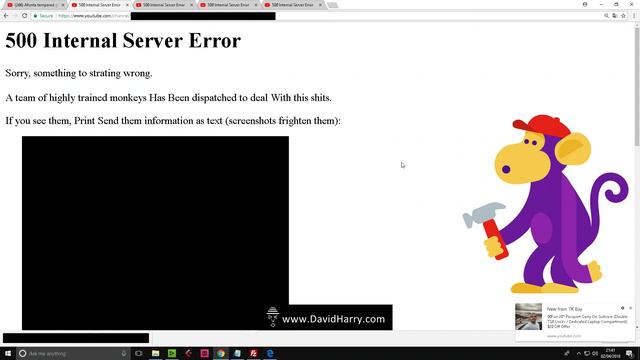Click the youtube.com address bar
The width and height of the screenshot is (640, 360).
(x=318, y=16)
